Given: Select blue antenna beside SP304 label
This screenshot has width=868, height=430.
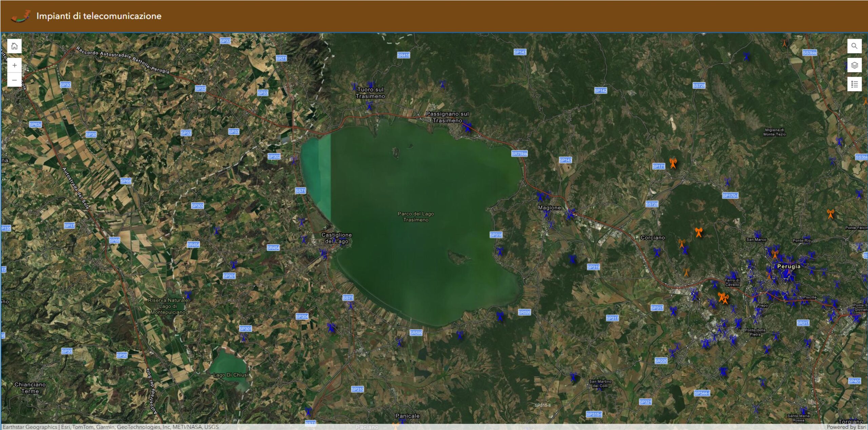Looking at the screenshot, I should 331,327.
